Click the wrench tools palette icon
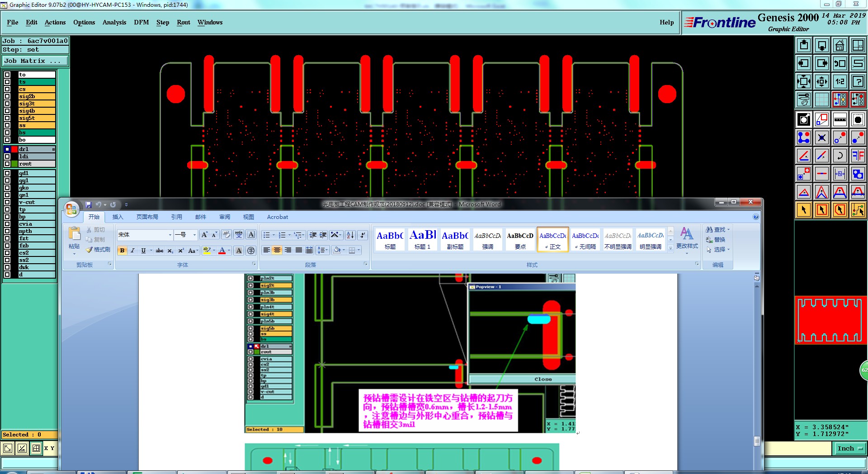Viewport: 868px width, 474px height. click(x=803, y=100)
